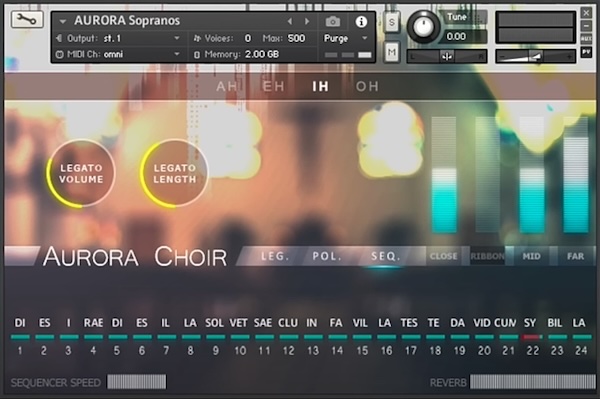Image resolution: width=600 pixels, height=399 pixels.
Task: Select sequencer step 11 syllable SAE
Action: coord(263,323)
